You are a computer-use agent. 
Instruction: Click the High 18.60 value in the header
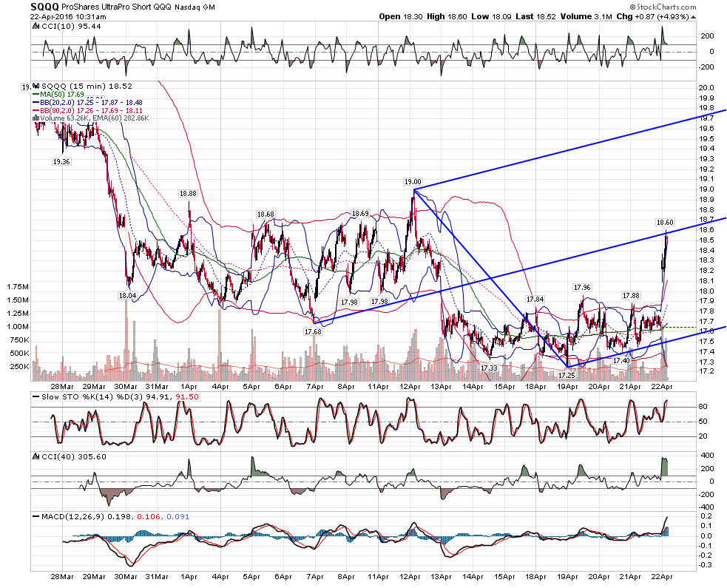[447, 17]
